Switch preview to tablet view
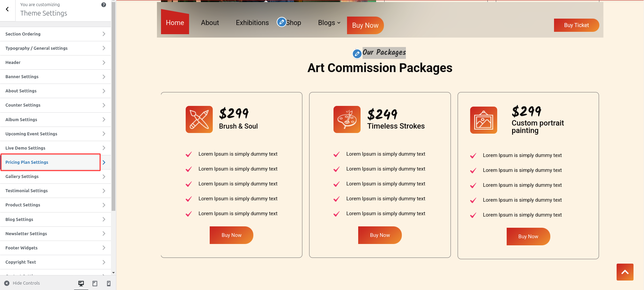 point(95,283)
